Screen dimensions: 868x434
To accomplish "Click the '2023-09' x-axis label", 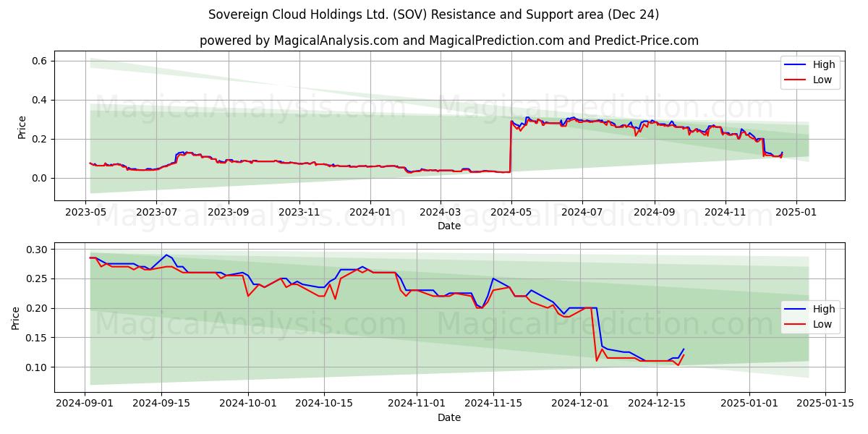I will pos(229,212).
